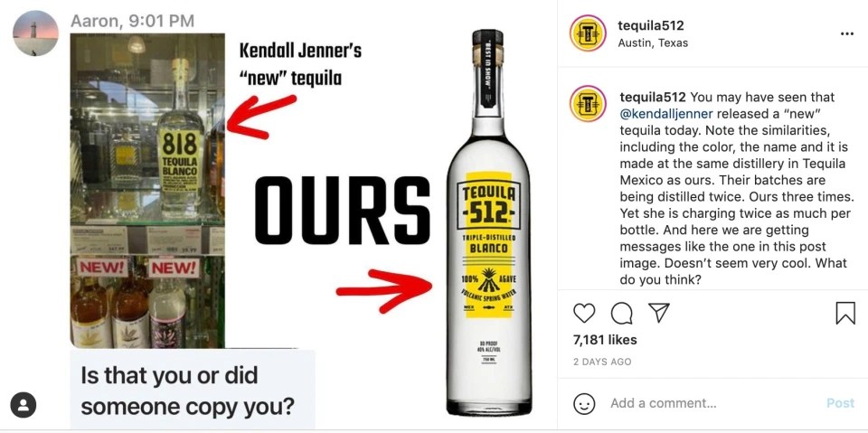Click the Tequila 512 bottle image
Image resolution: width=868 pixels, height=433 pixels.
tap(489, 222)
